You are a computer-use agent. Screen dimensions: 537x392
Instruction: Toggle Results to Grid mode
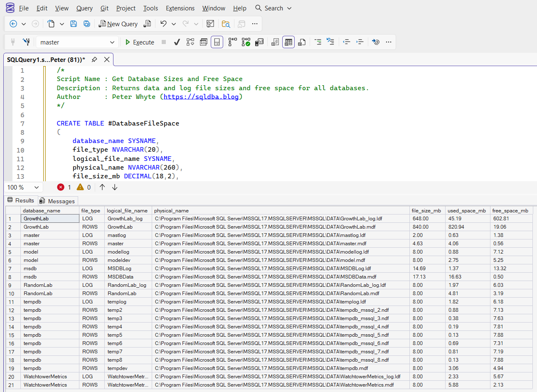[288, 42]
